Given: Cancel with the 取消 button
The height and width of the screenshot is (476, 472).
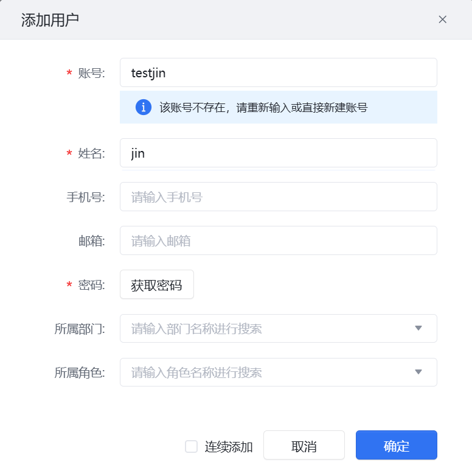Looking at the screenshot, I should coord(304,447).
